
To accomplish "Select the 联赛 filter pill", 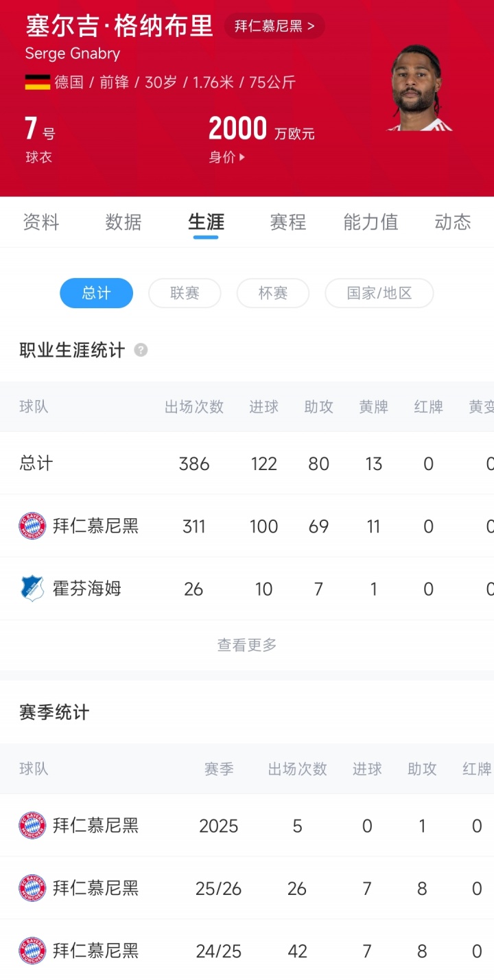I will point(185,293).
